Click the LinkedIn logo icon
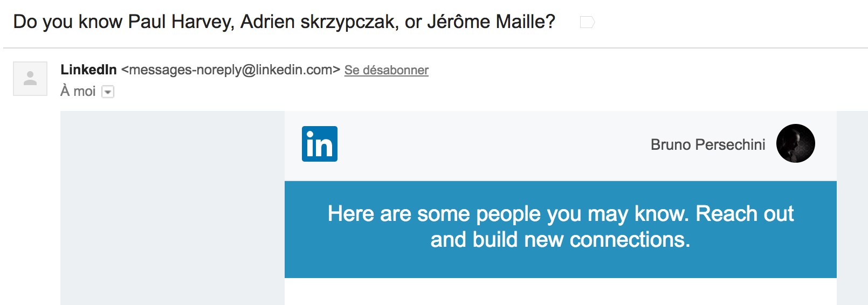 pos(320,144)
